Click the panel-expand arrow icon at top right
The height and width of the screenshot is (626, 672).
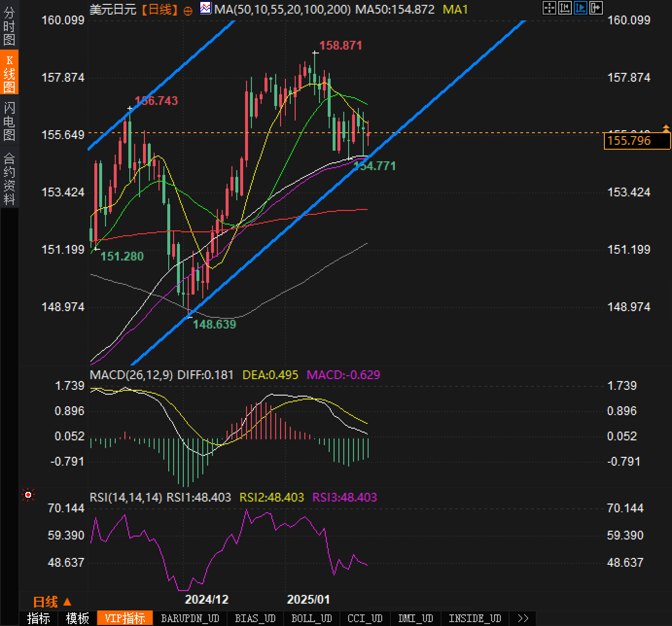(596, 8)
